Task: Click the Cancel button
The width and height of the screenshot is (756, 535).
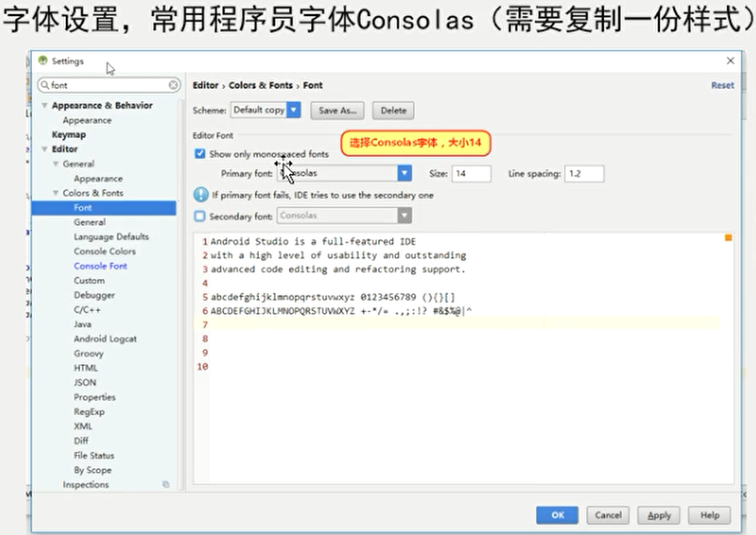Action: coord(608,515)
